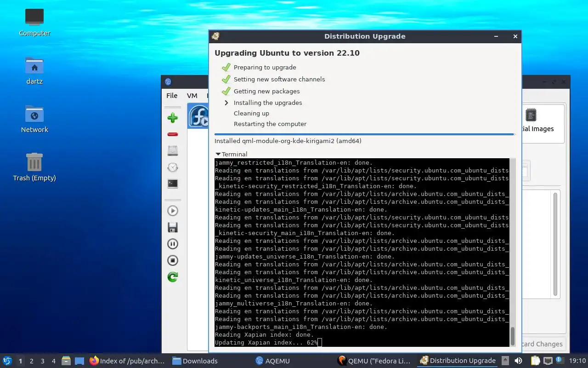This screenshot has height=368, width=588.
Task: Click the 'Preparing to upgrade' checkmark
Action: [x=226, y=67]
